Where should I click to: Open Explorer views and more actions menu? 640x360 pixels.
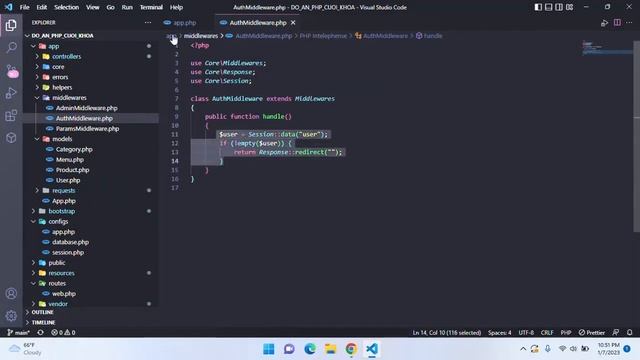(148, 22)
